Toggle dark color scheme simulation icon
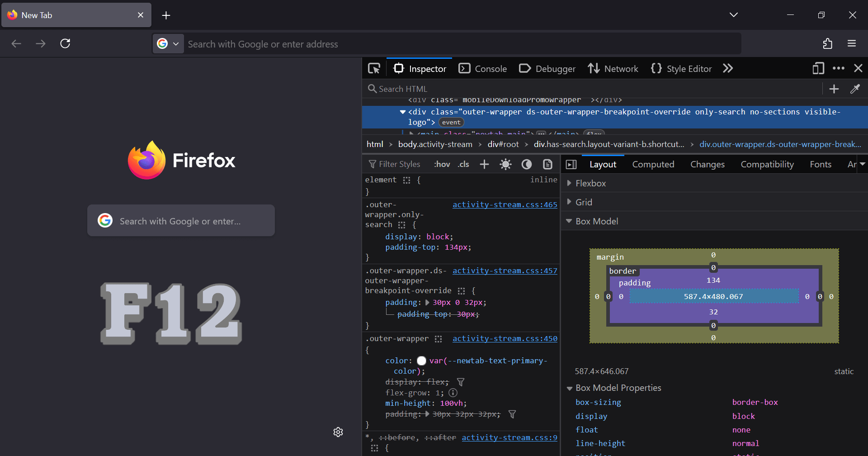This screenshot has width=868, height=456. (527, 164)
